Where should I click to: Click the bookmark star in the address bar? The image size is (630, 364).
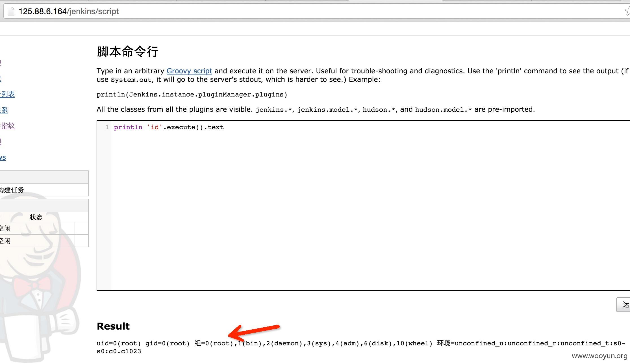click(627, 11)
